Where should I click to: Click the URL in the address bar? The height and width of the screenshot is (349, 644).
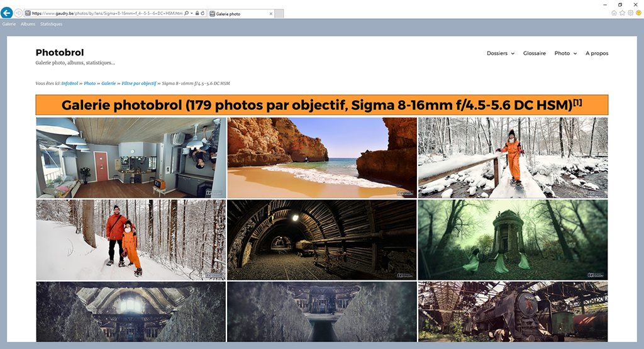pyautogui.click(x=107, y=14)
